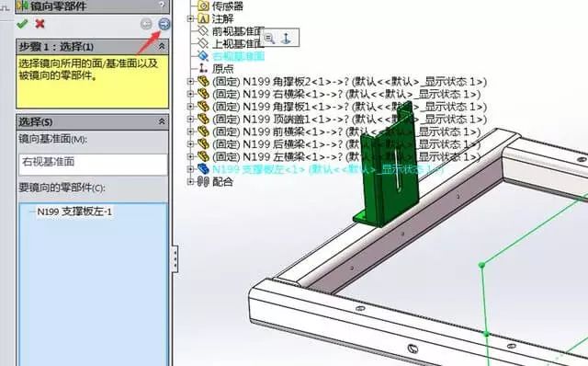Select 右视基准面 plane in tree

click(238, 56)
